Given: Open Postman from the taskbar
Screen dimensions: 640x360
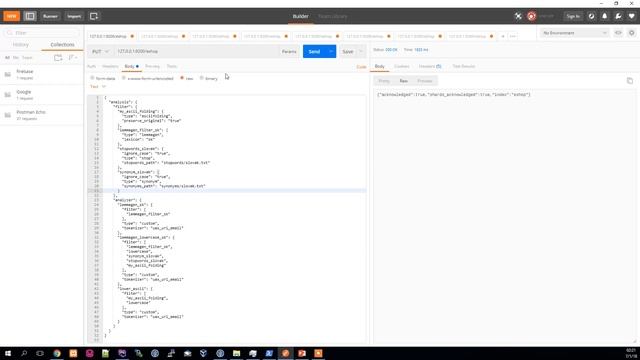Looking at the screenshot, I should [x=285, y=353].
